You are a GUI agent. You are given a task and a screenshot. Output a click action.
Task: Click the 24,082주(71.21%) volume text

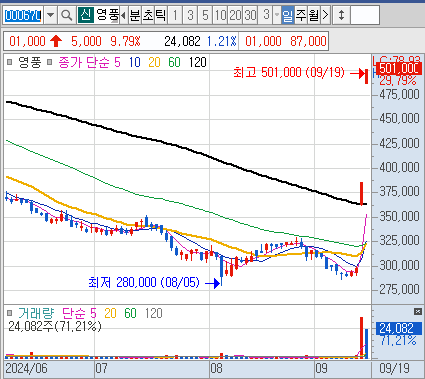click(55, 326)
